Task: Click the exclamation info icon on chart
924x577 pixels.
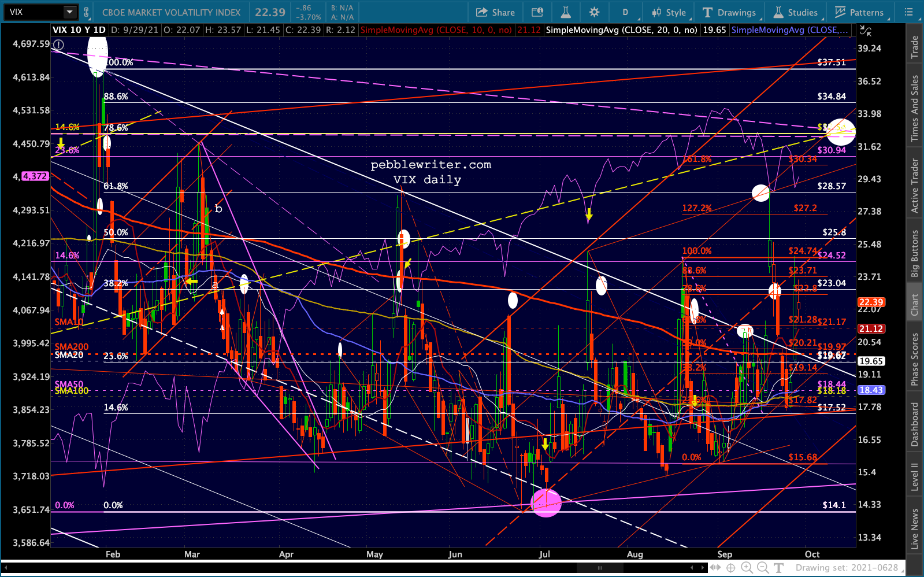Action: [58, 45]
